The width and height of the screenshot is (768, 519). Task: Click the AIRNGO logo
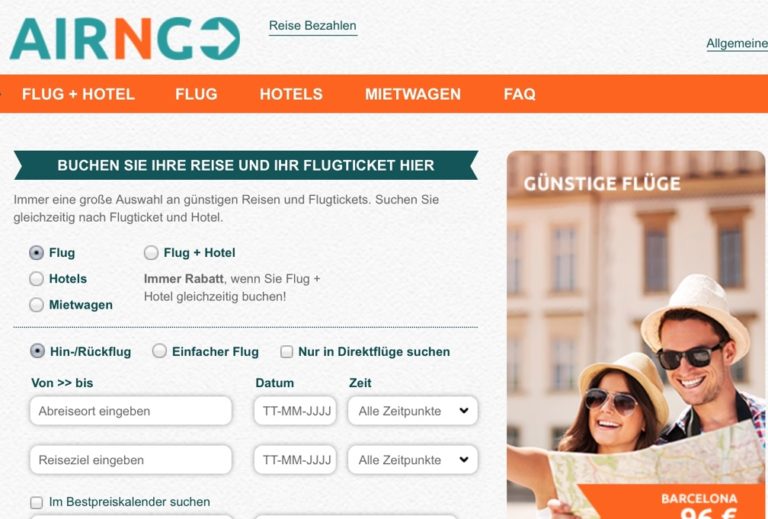point(125,39)
